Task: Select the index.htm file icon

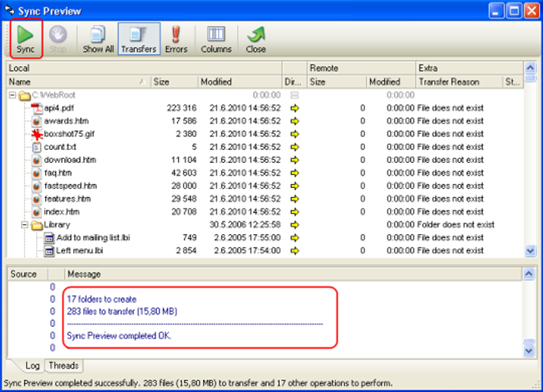Action: [x=37, y=212]
